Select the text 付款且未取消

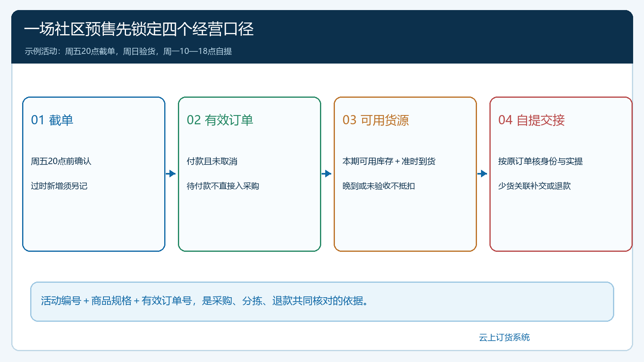[x=212, y=161]
